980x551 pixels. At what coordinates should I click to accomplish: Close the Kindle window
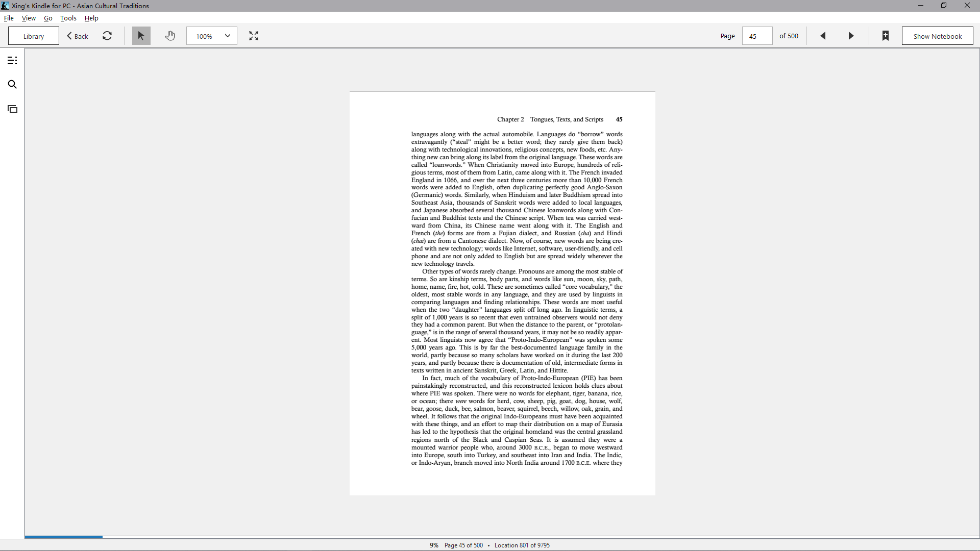click(967, 6)
